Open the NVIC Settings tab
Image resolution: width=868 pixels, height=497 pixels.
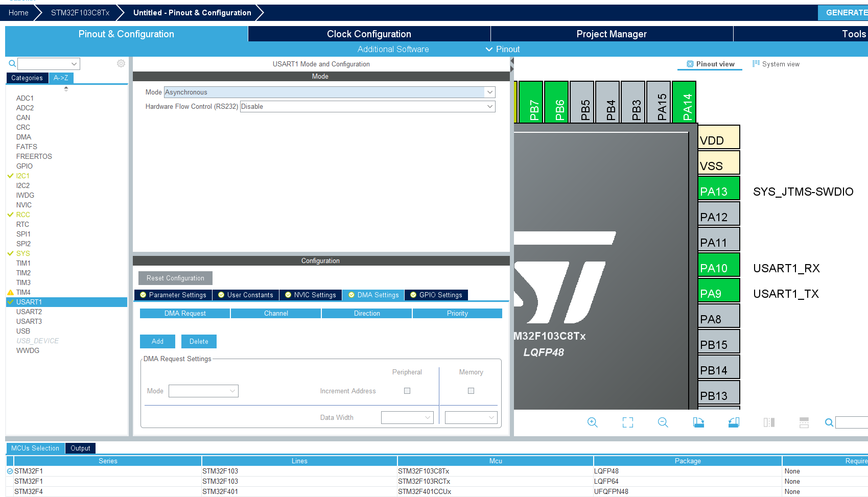tap(311, 295)
